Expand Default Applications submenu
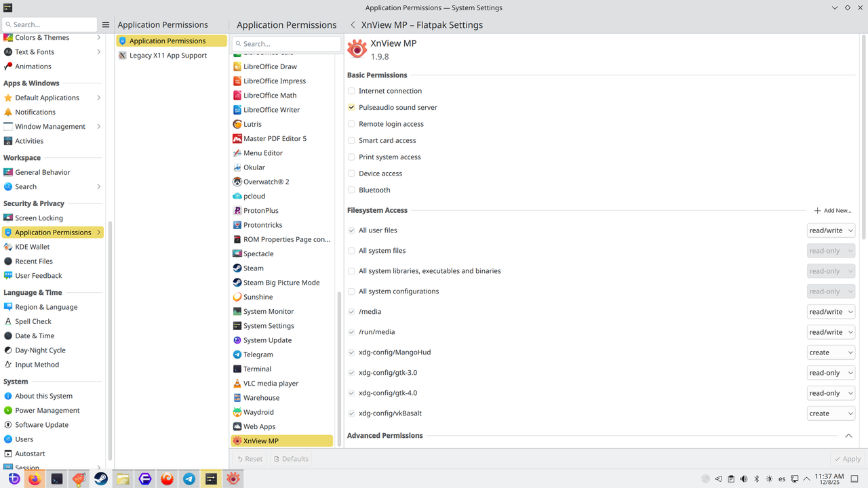 click(99, 98)
